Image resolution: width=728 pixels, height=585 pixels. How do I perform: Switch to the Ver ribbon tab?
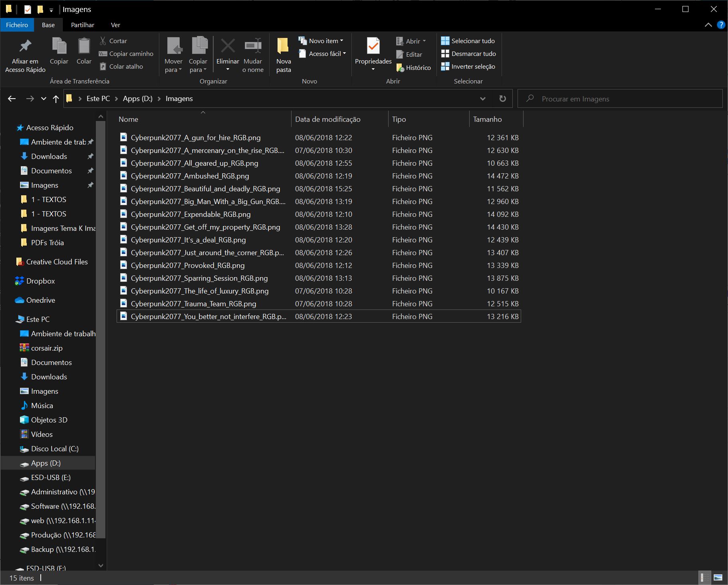(115, 25)
